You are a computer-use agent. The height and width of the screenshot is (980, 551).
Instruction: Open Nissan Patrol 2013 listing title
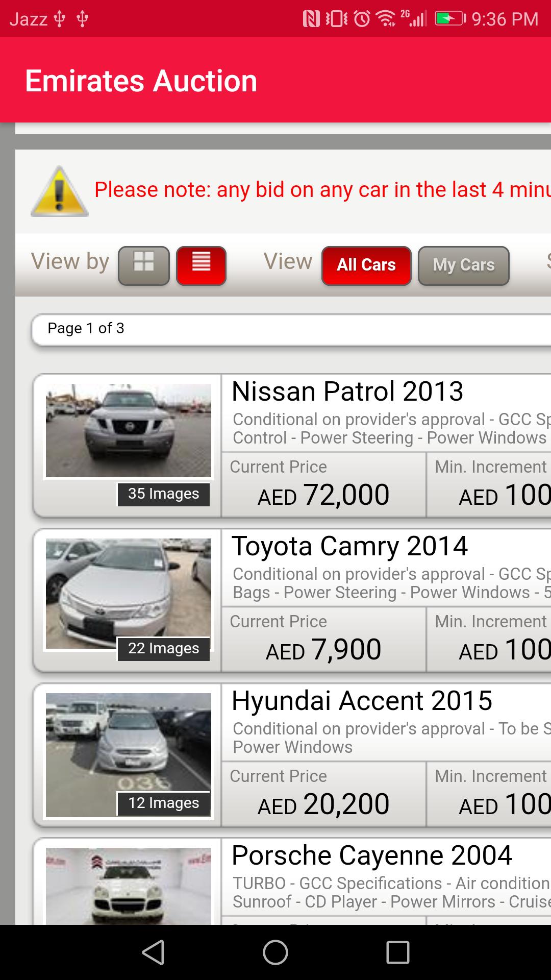(347, 391)
